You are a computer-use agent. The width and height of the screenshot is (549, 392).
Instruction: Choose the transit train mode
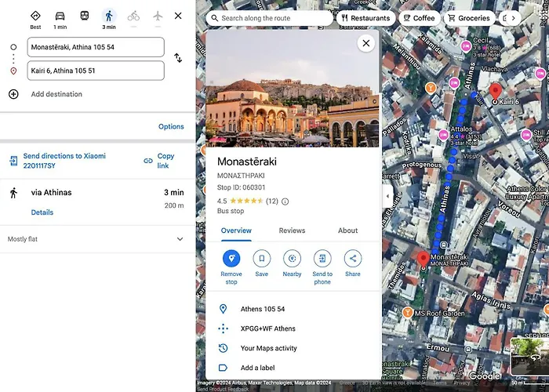85,16
